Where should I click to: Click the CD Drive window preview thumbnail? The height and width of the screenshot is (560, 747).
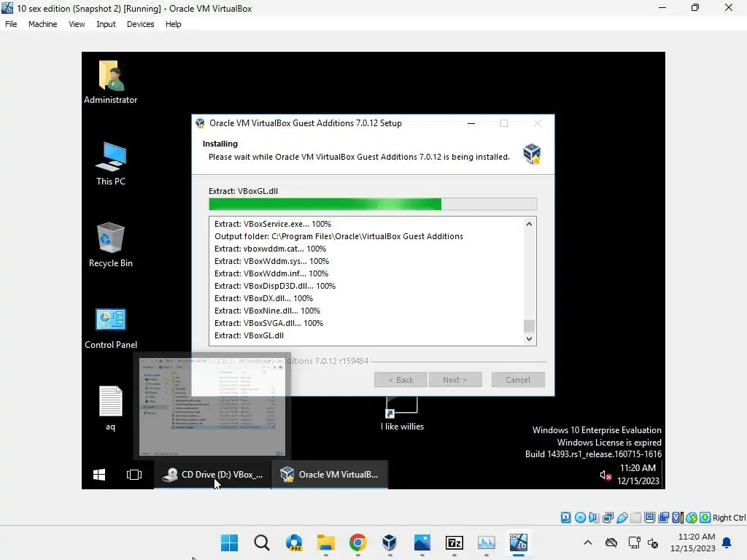tap(212, 405)
